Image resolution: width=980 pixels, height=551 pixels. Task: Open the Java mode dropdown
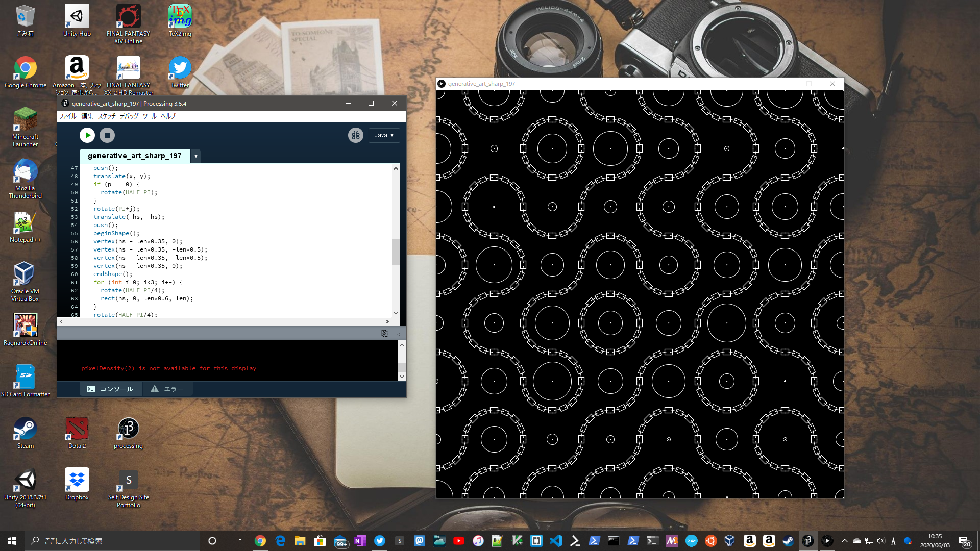[x=384, y=135]
